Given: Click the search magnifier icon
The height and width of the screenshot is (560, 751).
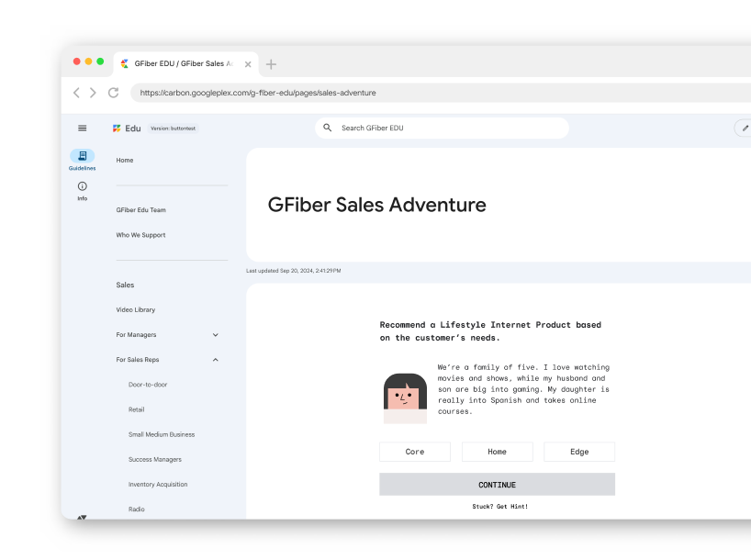Looking at the screenshot, I should click(x=328, y=128).
